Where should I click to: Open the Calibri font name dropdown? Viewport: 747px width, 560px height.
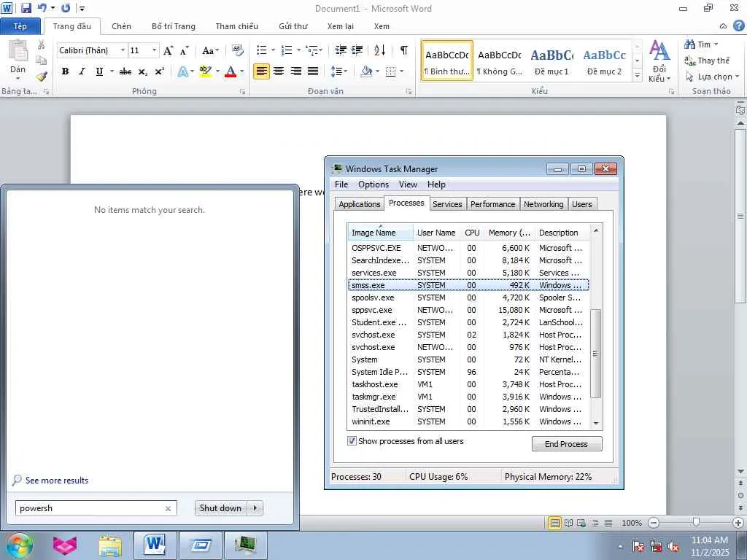(123, 50)
